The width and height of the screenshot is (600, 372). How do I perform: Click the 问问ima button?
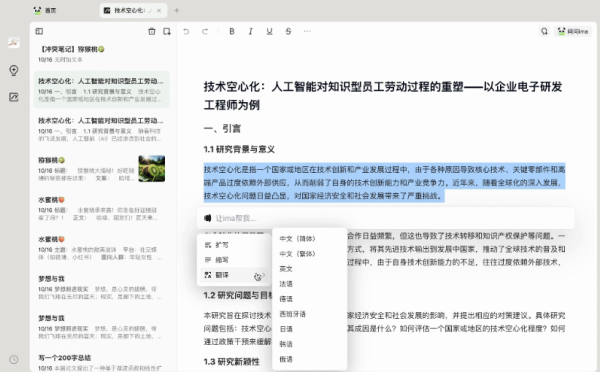572,31
